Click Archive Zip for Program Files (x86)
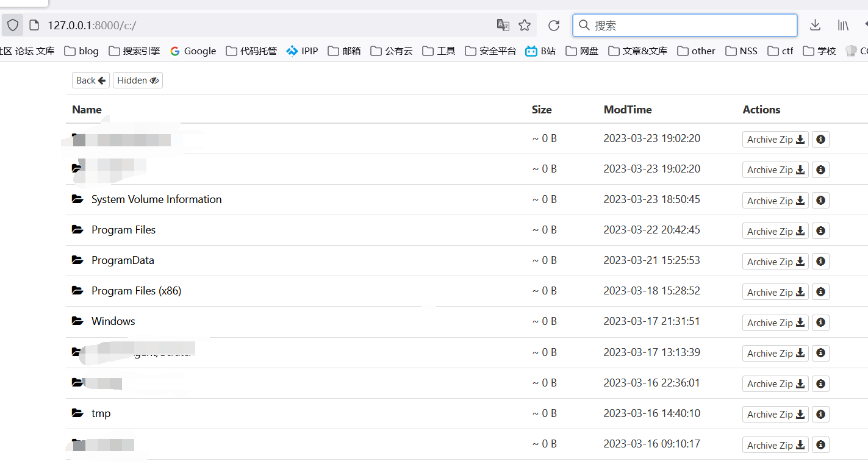The width and height of the screenshot is (868, 467). 775,292
